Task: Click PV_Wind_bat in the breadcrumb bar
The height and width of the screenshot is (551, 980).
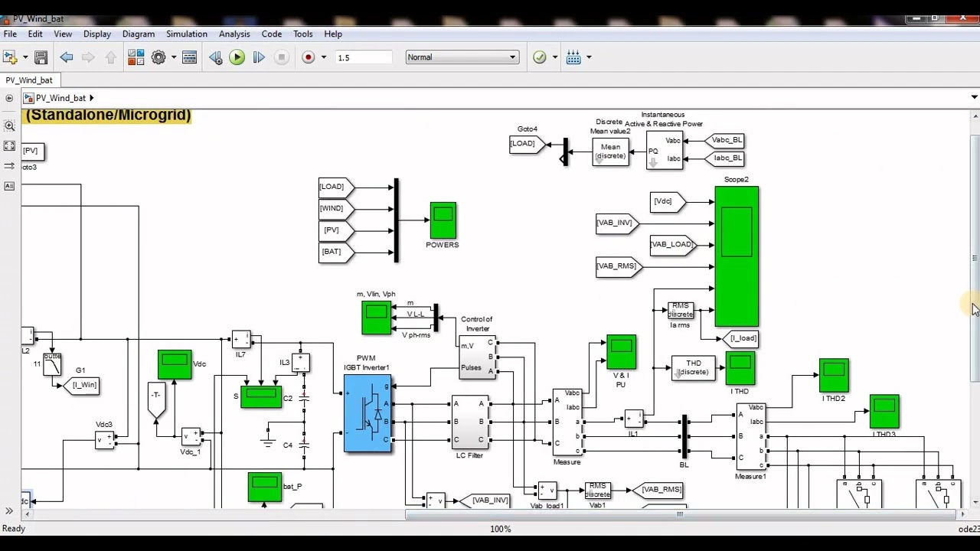Action: coord(60,98)
